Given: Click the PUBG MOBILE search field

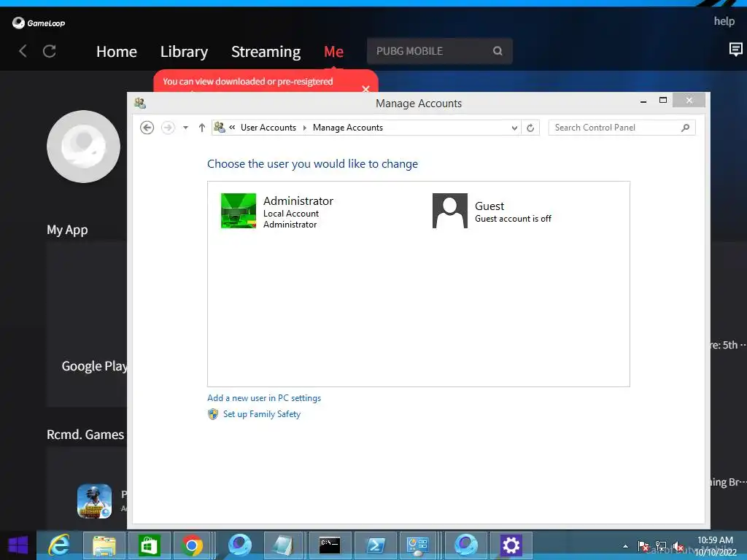Looking at the screenshot, I should [440, 51].
